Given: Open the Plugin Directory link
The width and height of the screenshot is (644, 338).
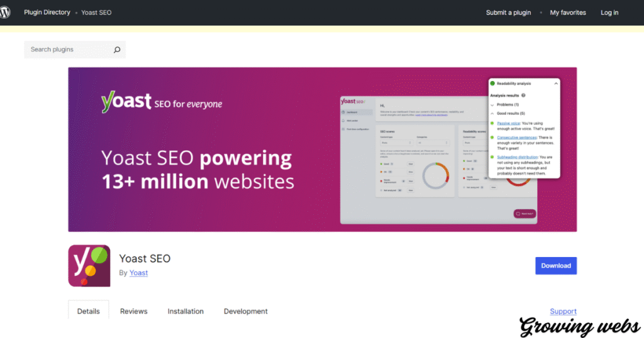Looking at the screenshot, I should tap(47, 13).
